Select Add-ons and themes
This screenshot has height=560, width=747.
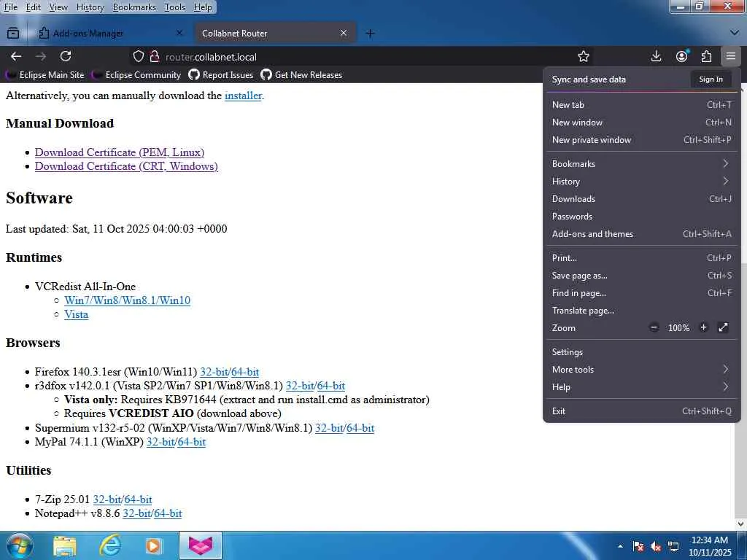641,234
